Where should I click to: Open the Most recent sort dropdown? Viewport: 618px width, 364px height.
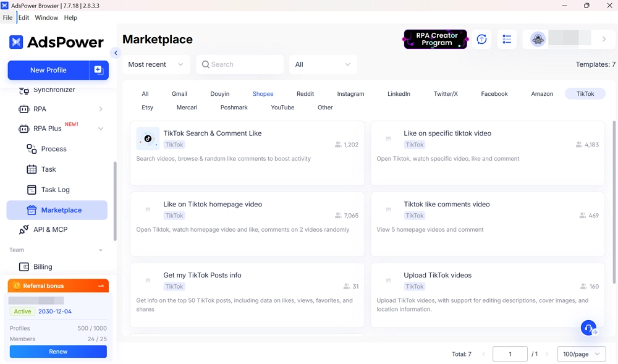pyautogui.click(x=156, y=64)
